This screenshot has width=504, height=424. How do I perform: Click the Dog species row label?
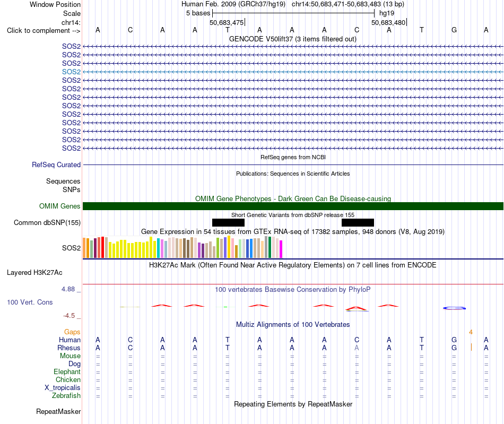pos(75,364)
